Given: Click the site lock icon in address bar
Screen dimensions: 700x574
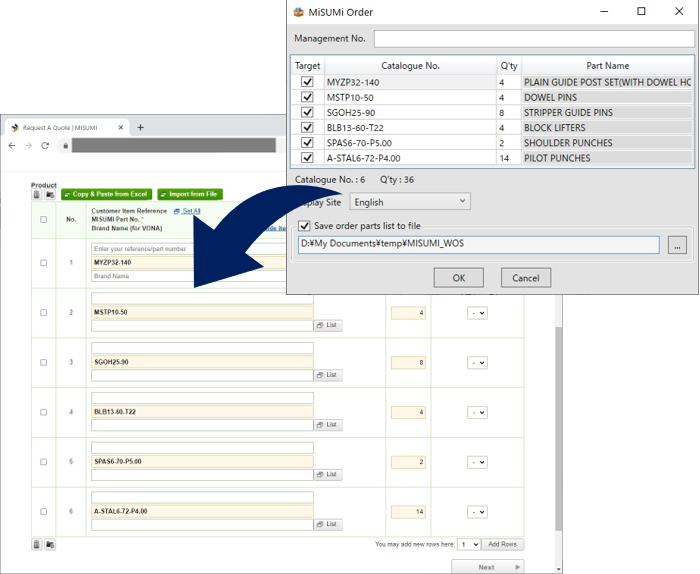Looking at the screenshot, I should coord(66,146).
